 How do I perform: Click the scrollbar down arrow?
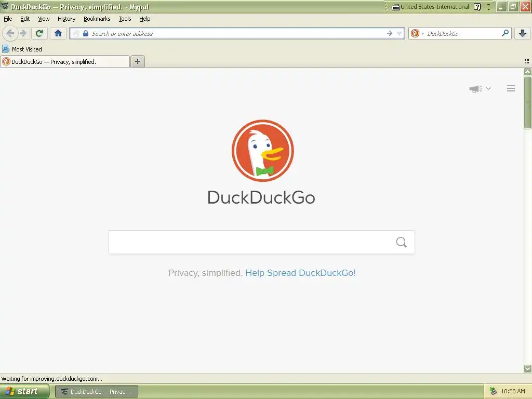click(x=527, y=368)
